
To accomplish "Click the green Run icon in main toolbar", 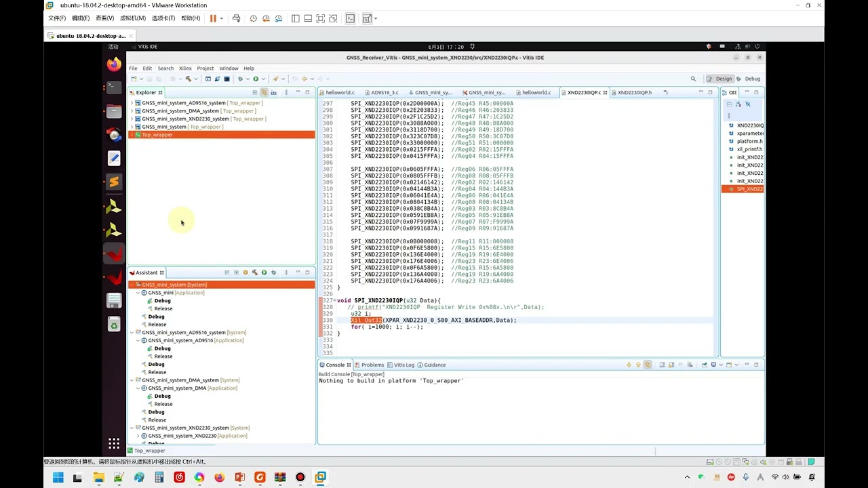I will pyautogui.click(x=256, y=79).
